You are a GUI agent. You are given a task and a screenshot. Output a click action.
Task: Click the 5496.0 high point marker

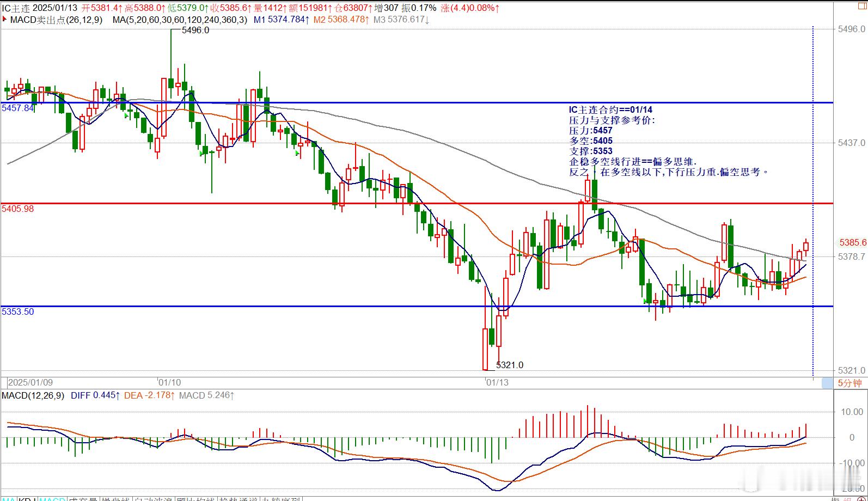point(195,30)
